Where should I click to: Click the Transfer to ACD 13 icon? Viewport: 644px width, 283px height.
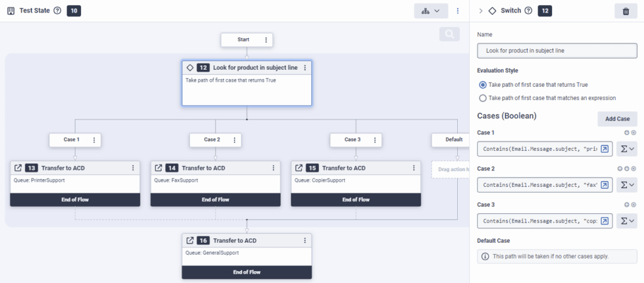[18, 168]
